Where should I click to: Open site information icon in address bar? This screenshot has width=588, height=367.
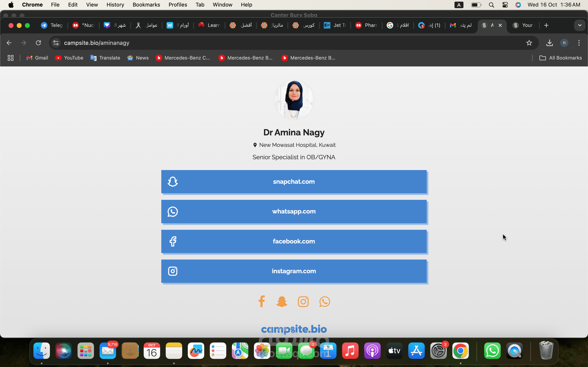pyautogui.click(x=56, y=43)
